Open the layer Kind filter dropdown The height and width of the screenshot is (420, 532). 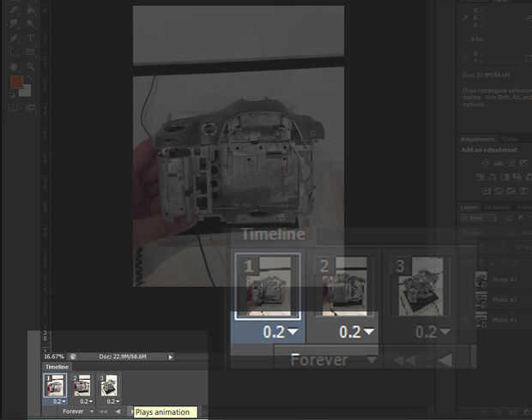pyautogui.click(x=479, y=218)
